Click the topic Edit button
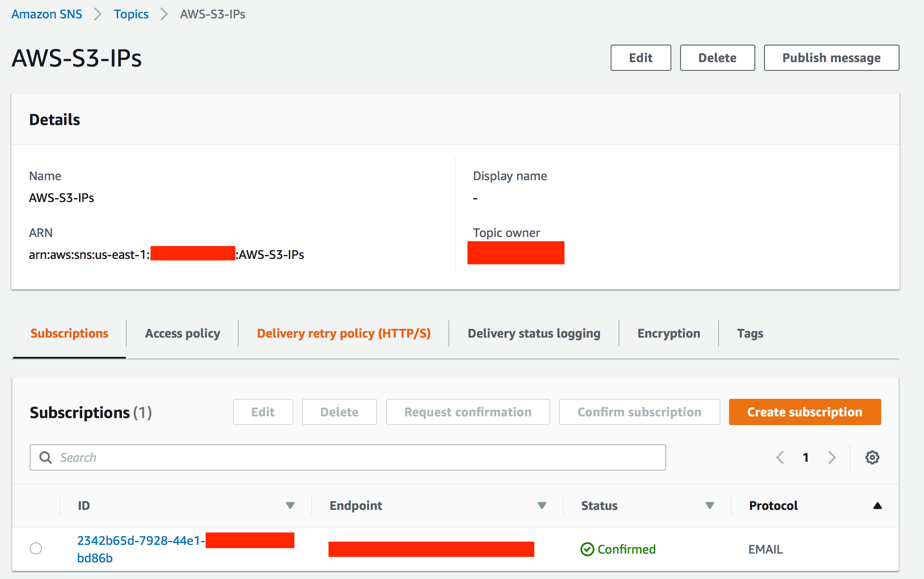 [641, 58]
